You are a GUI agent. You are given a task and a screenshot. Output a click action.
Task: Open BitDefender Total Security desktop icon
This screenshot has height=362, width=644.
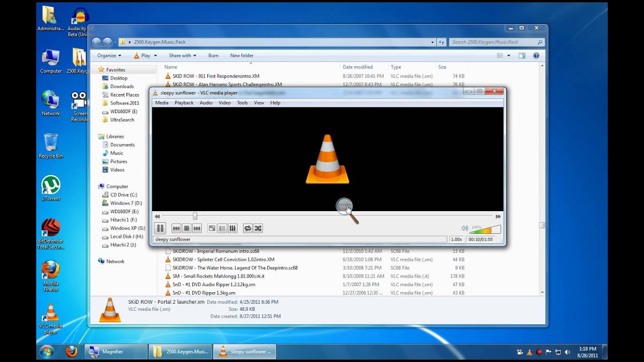(51, 234)
